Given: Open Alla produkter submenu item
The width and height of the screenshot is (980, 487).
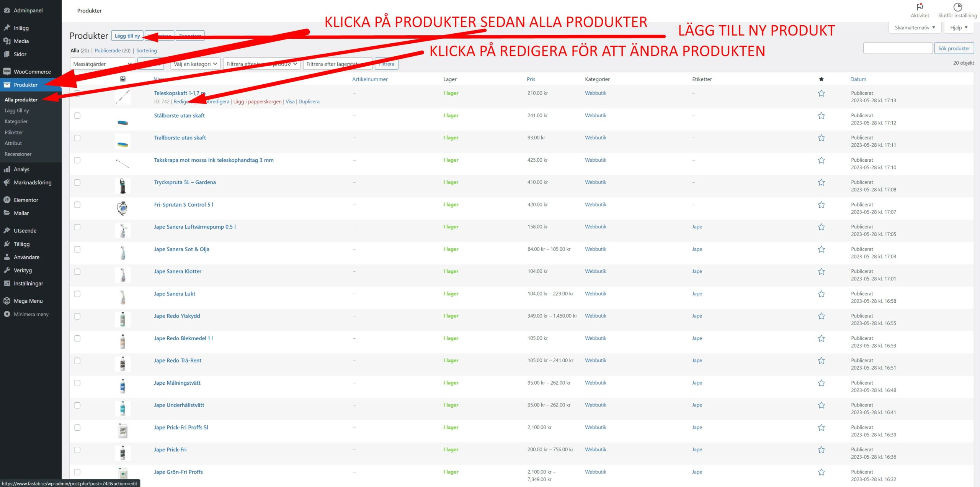Looking at the screenshot, I should pyautogui.click(x=21, y=100).
